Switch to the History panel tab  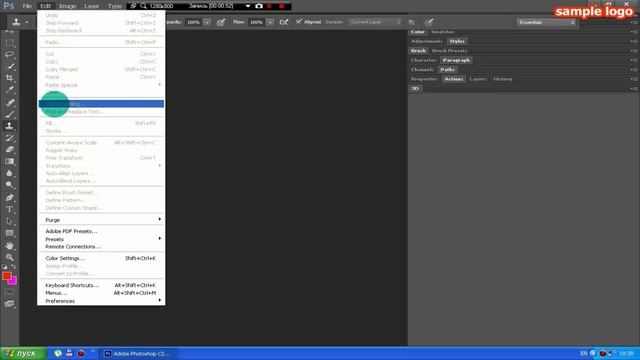click(x=502, y=79)
